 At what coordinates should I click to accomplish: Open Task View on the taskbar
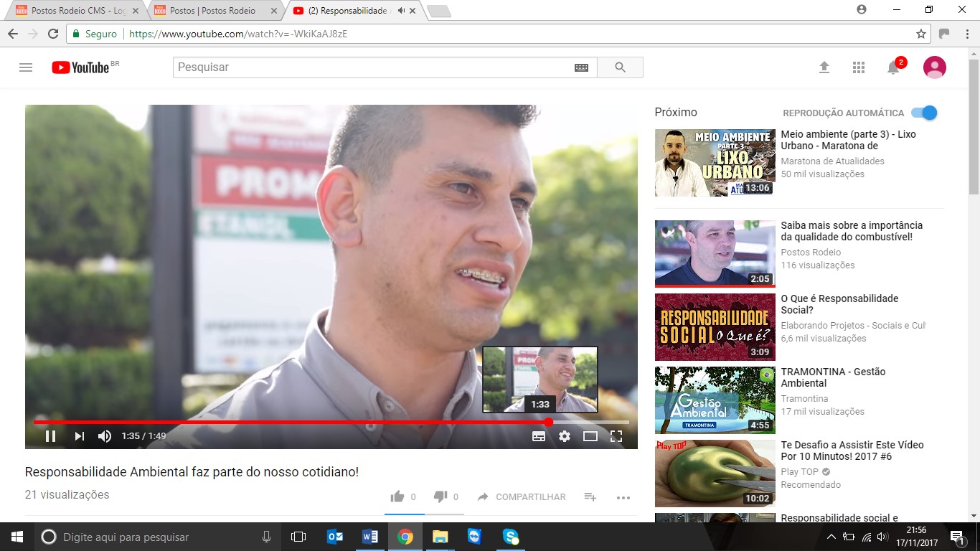click(x=298, y=537)
